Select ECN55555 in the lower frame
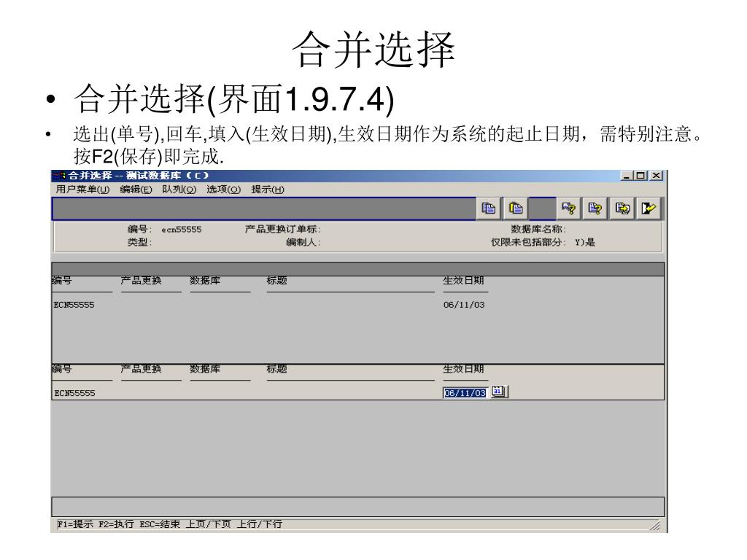The image size is (747, 560). (74, 393)
